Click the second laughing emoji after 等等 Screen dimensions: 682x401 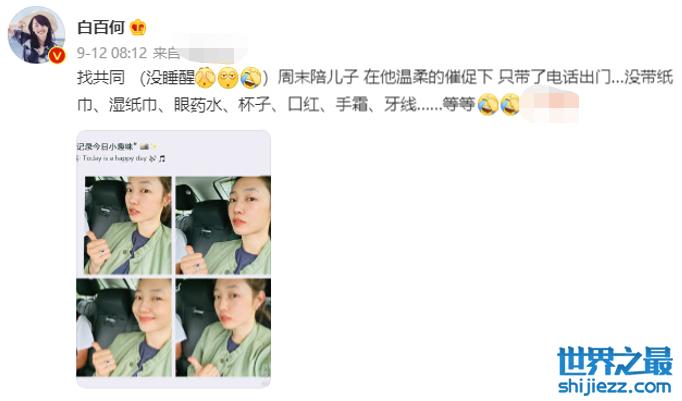pos(510,104)
